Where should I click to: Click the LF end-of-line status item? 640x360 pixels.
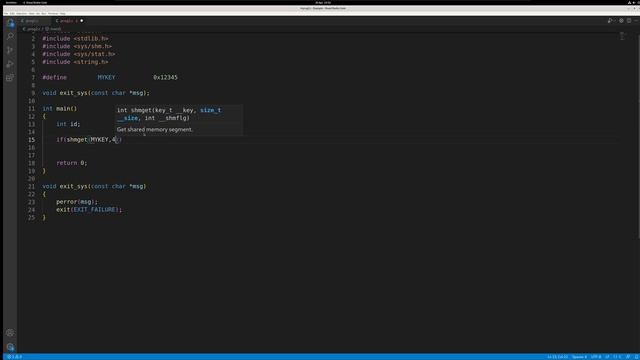click(x=607, y=357)
